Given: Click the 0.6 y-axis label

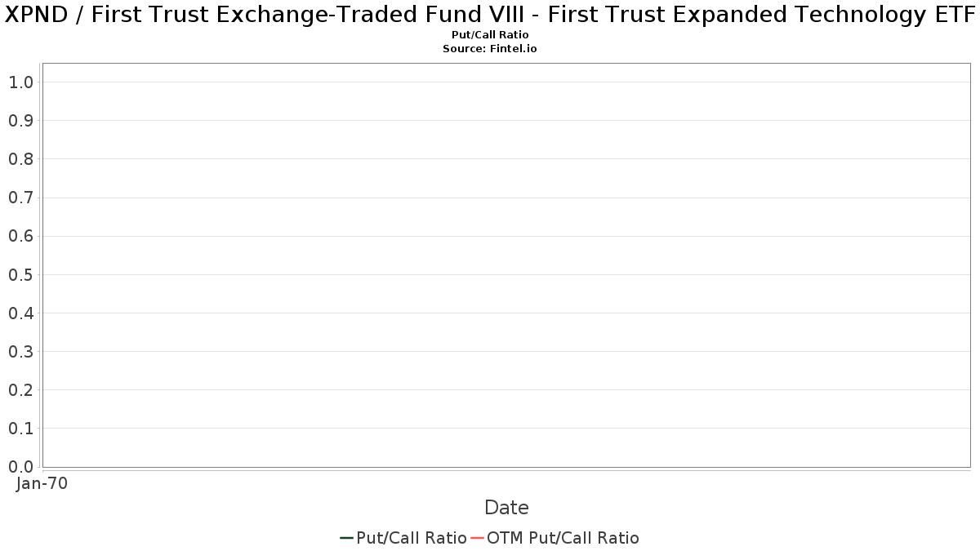Looking at the screenshot, I should click(x=21, y=237).
